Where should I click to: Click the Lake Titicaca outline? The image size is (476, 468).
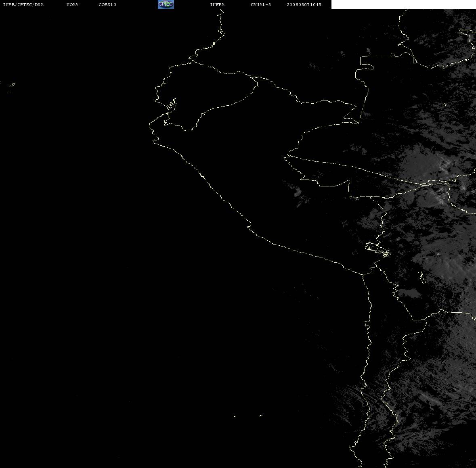coord(378,249)
